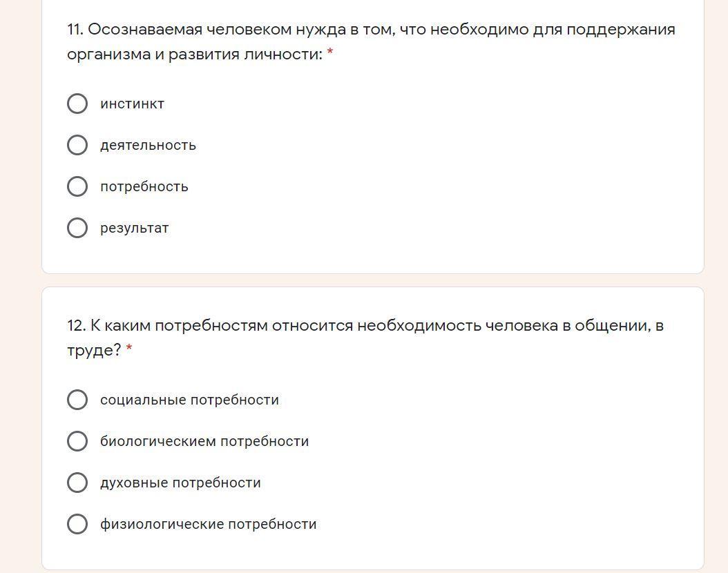The height and width of the screenshot is (573, 728).
Task: Select the 'инстинкт' radio button
Action: coord(77,104)
